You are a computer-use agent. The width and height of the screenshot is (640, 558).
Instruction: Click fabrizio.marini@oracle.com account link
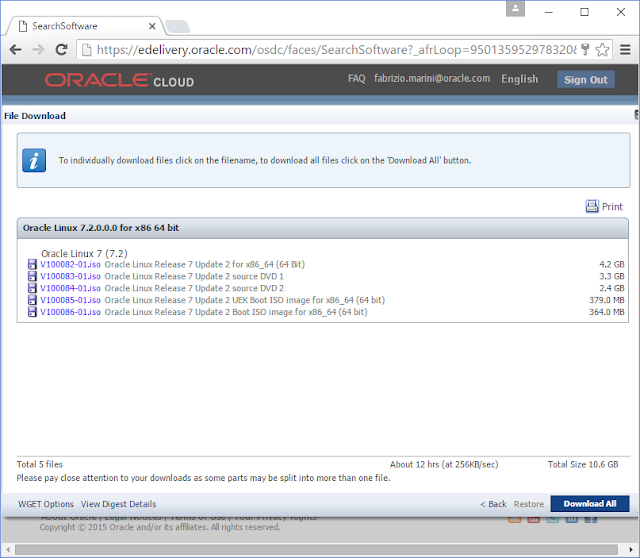(432, 79)
